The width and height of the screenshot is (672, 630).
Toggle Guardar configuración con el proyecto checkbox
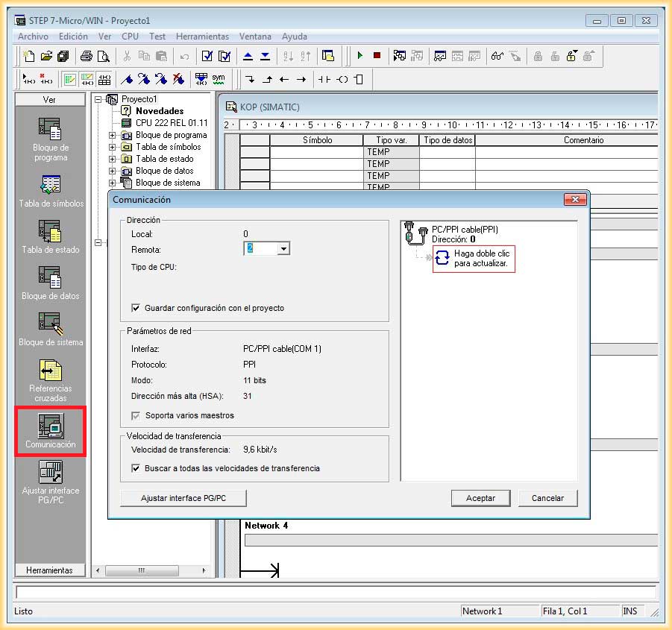(x=136, y=308)
